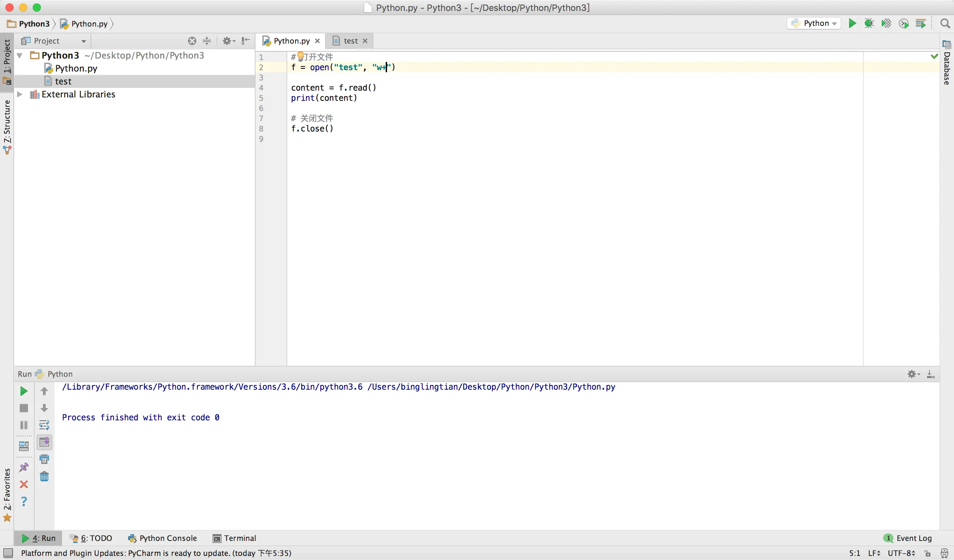The height and width of the screenshot is (560, 954).
Task: Click the UTF-8 encoding selector in status bar
Action: [x=901, y=553]
